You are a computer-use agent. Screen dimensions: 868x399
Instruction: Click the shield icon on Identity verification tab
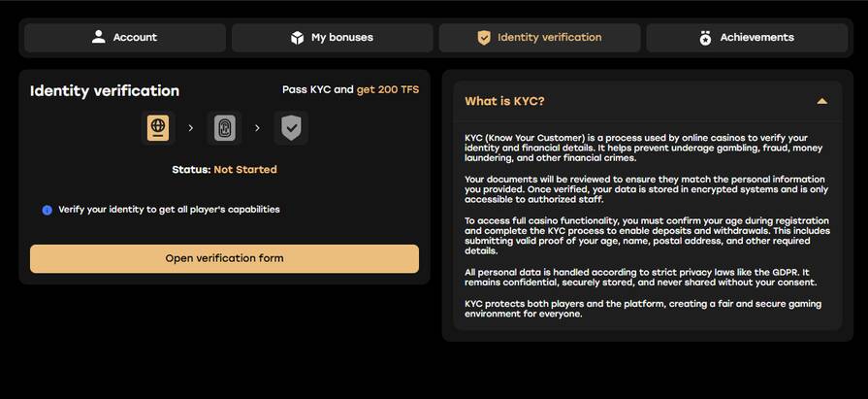pos(484,38)
